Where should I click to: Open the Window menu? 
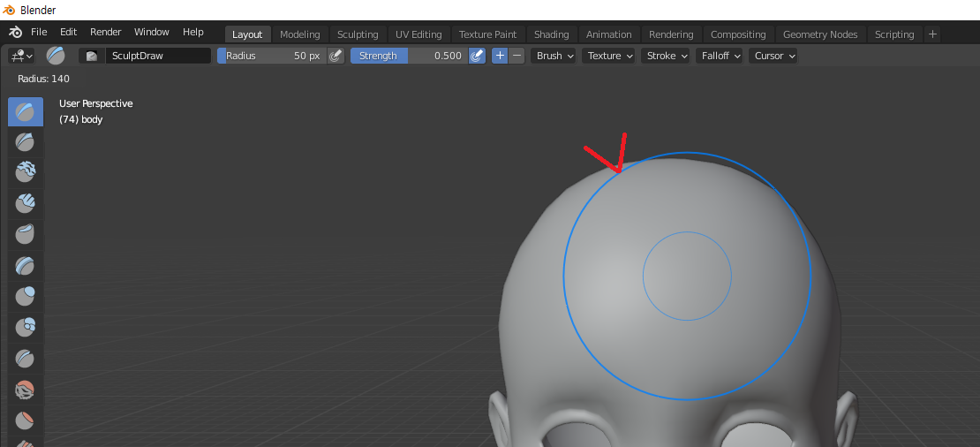click(152, 32)
